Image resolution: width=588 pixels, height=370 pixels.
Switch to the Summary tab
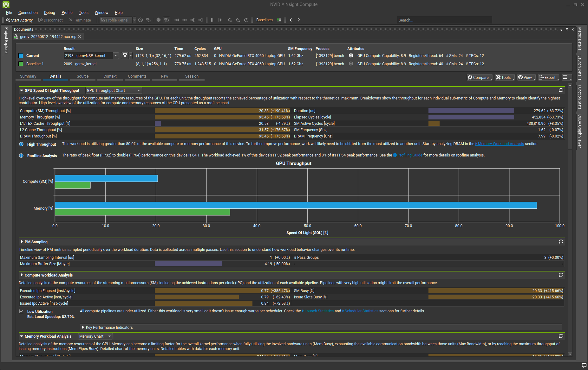point(28,76)
